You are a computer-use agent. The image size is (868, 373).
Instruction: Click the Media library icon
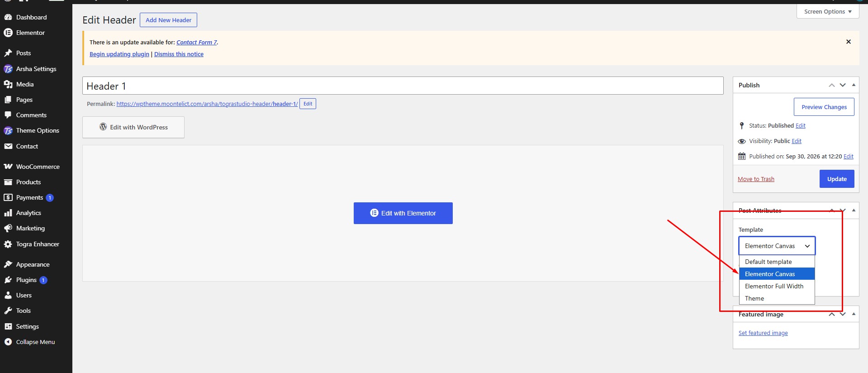[x=8, y=84]
